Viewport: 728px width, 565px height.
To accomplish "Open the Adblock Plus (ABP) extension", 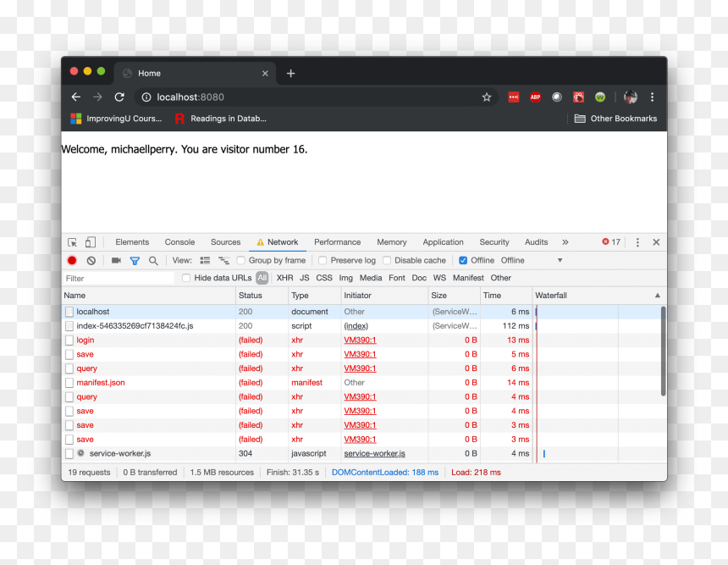I will pos(535,97).
